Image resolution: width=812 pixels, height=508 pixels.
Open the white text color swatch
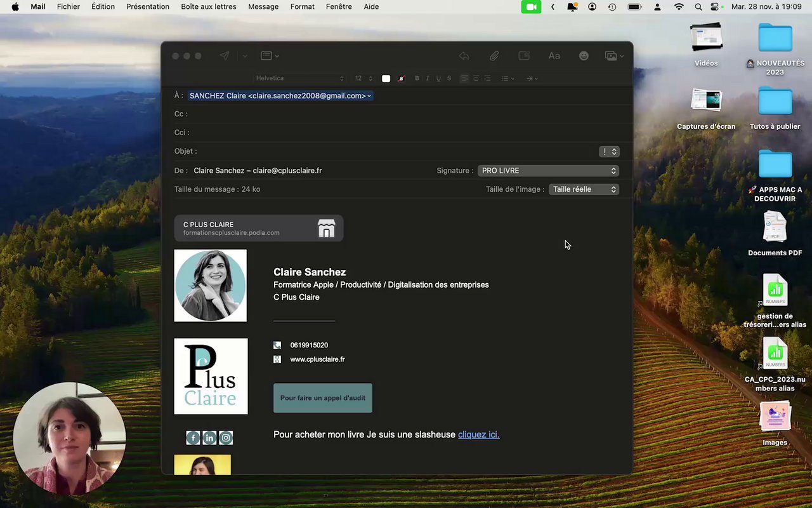point(386,79)
